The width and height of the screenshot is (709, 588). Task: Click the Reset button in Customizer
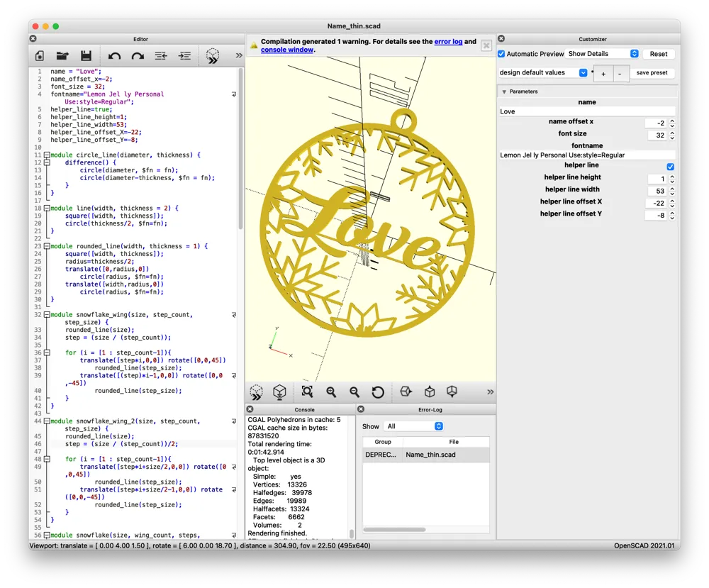659,54
